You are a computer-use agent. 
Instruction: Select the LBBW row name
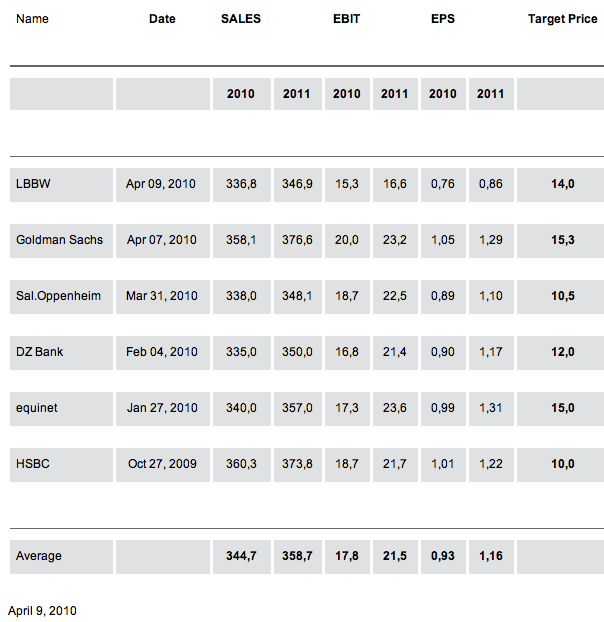(31, 184)
